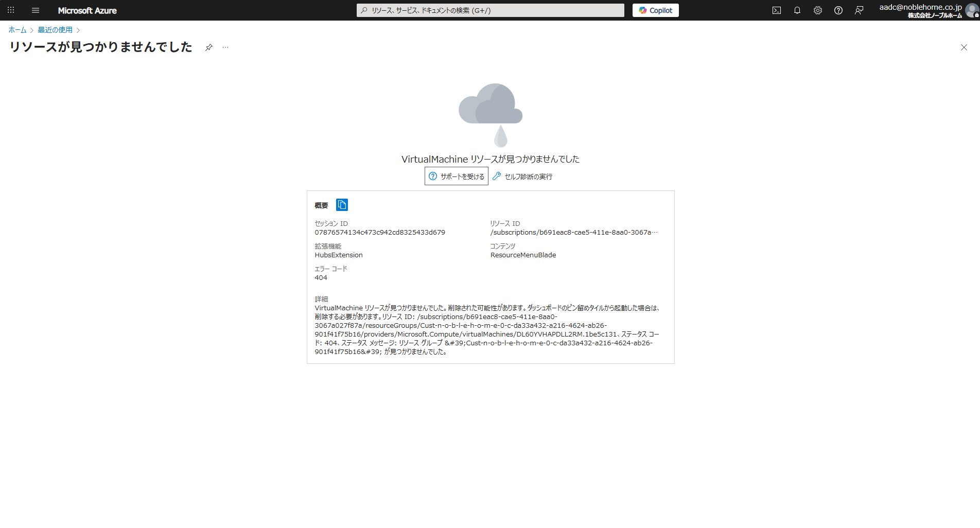The height and width of the screenshot is (528, 980).
Task: Open the Copilot assistant
Action: 655,10
